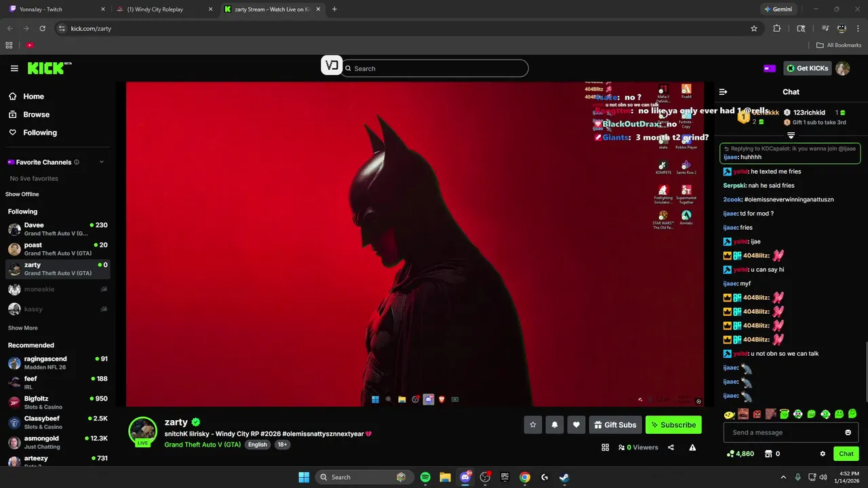Open Spotify from the taskbar
This screenshot has height=488, width=868.
(x=425, y=477)
